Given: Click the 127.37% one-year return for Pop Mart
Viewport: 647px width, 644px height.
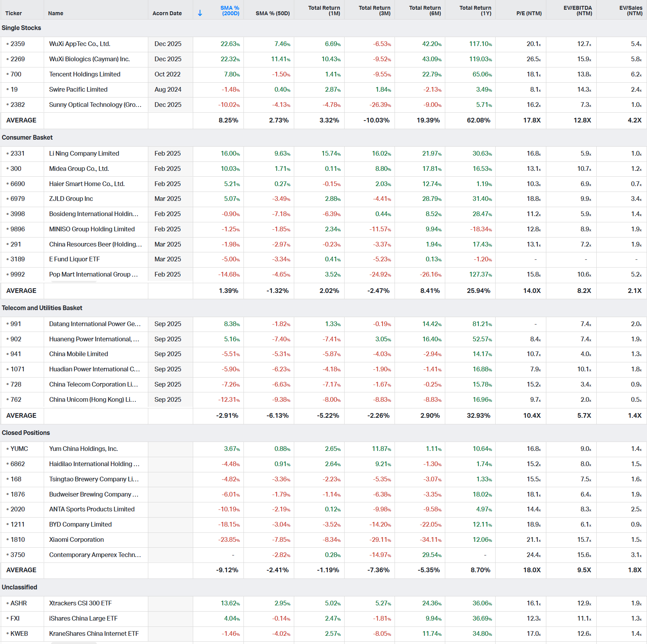Looking at the screenshot, I should [x=480, y=275].
